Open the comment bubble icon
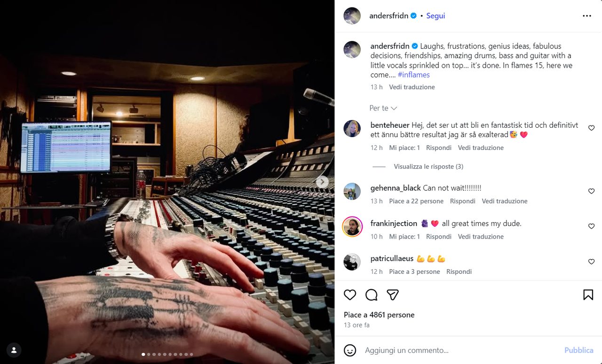 click(x=372, y=294)
